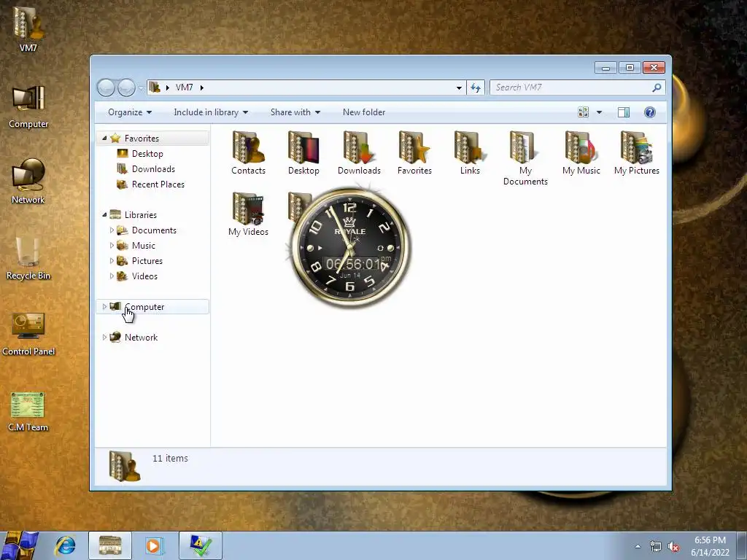Select Network in navigation pane
The image size is (747, 560).
click(x=134, y=337)
